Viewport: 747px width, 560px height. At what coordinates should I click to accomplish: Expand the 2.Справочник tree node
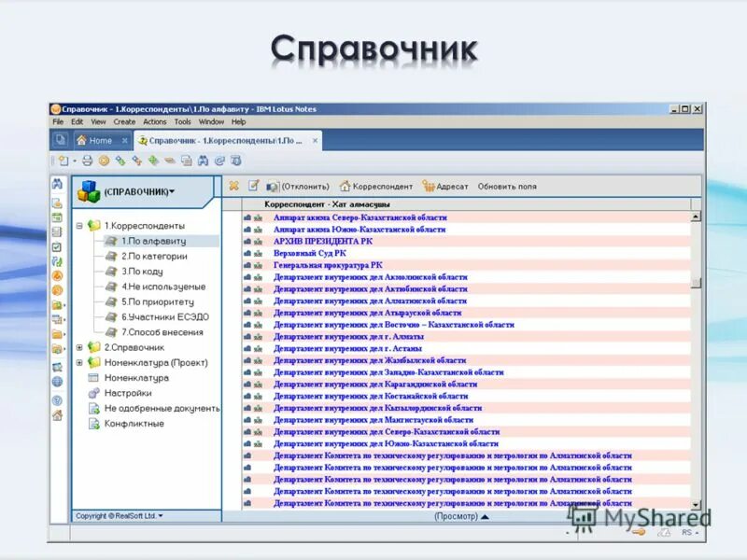coord(81,348)
